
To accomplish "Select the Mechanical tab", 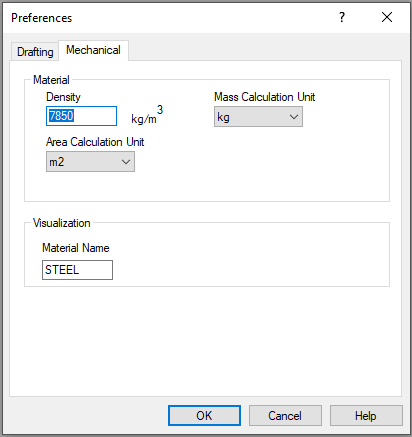I will (x=93, y=50).
